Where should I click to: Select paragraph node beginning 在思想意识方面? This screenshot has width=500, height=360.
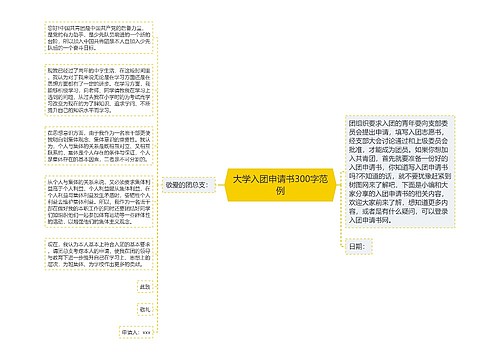point(99,146)
